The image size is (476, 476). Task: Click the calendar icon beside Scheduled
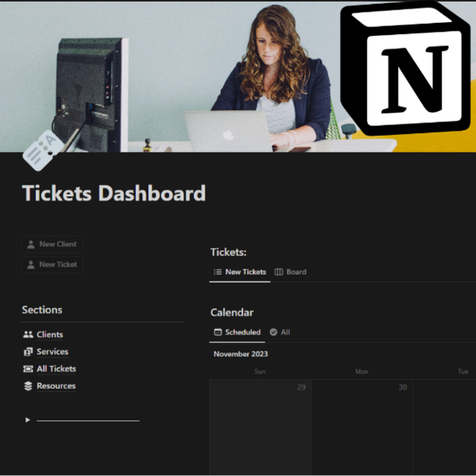tap(217, 332)
